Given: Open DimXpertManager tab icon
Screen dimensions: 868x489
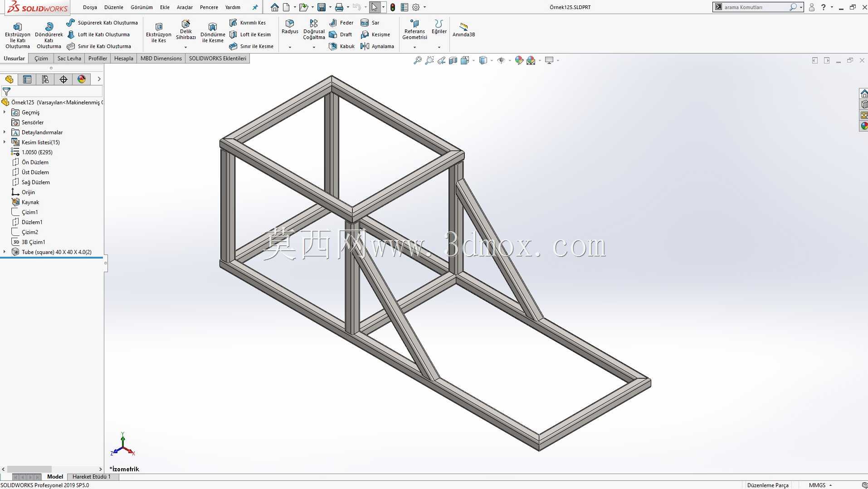Looking at the screenshot, I should pos(63,79).
